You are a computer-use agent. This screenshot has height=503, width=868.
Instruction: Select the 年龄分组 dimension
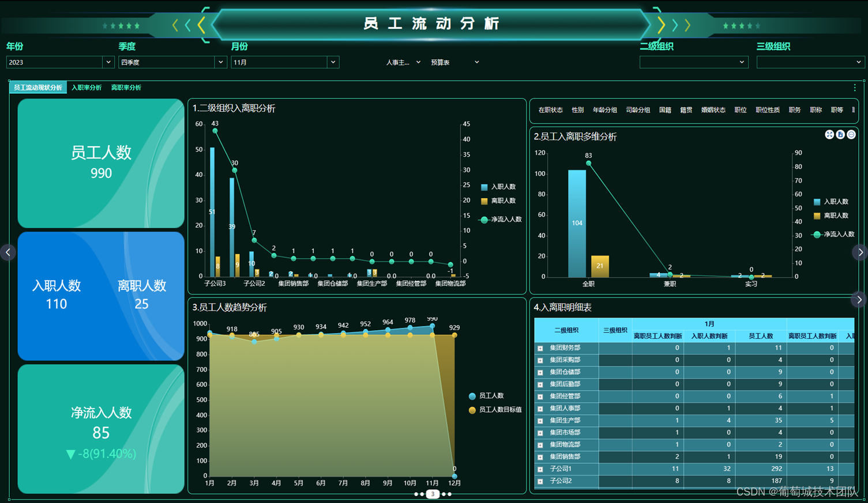(605, 110)
